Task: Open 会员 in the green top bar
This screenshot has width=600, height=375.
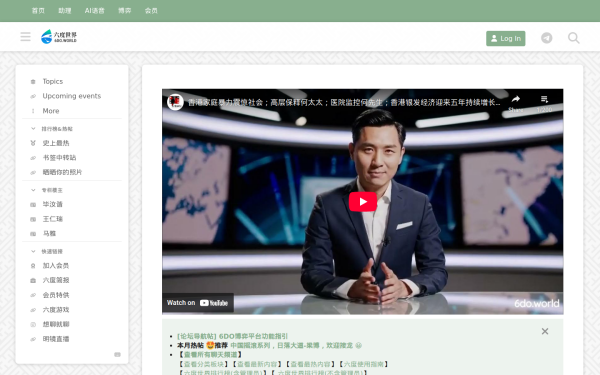Action: (x=151, y=11)
